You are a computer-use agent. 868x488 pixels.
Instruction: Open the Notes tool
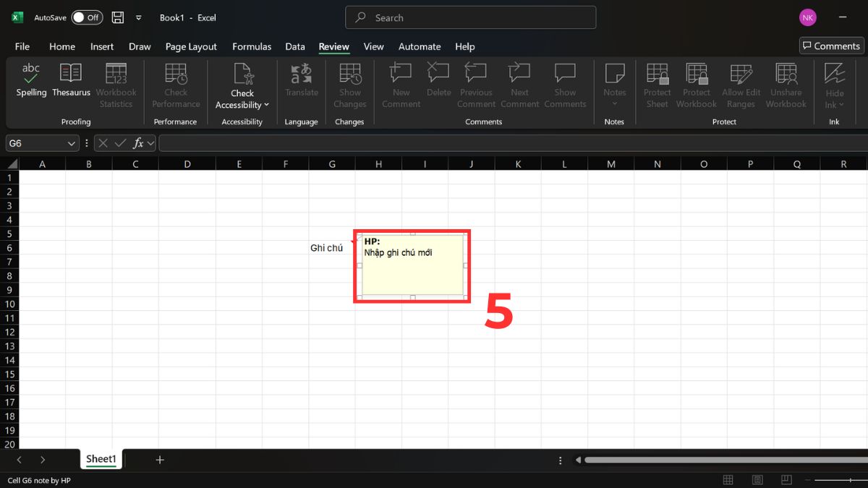click(x=614, y=81)
